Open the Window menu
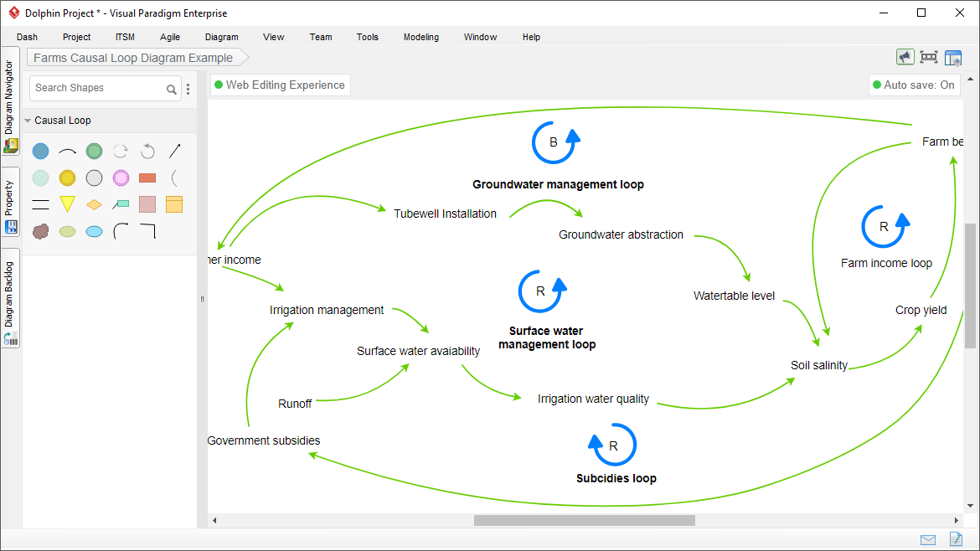Screen dimensions: 980x551 pos(480,37)
